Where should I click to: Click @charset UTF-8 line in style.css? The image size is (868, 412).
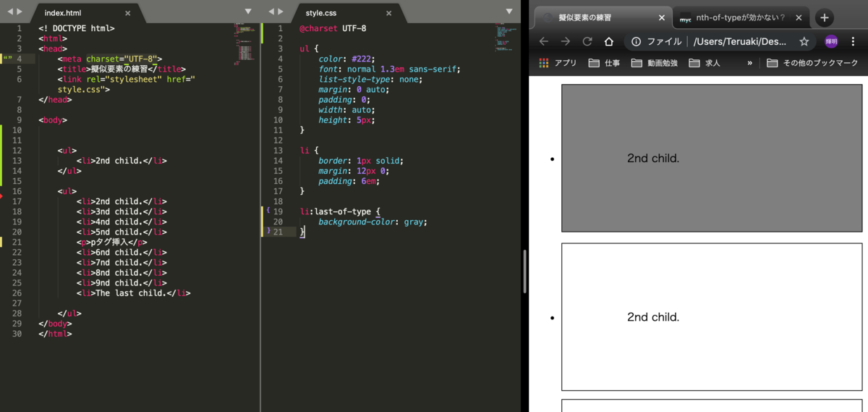pyautogui.click(x=333, y=28)
